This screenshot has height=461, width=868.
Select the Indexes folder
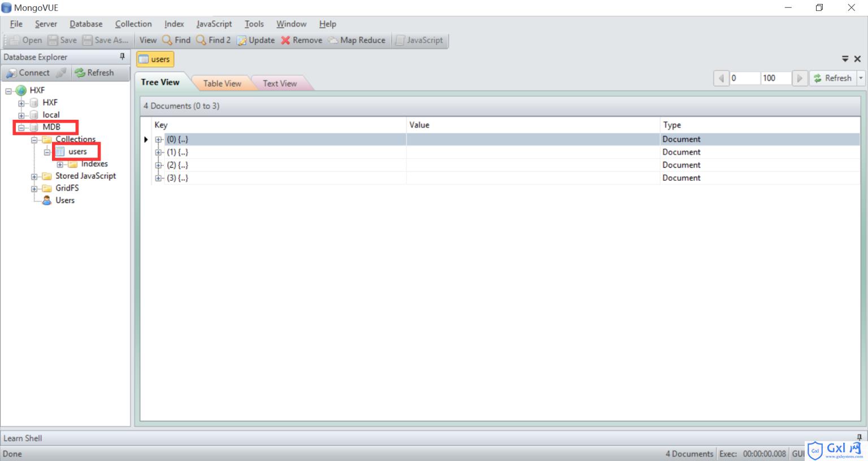(x=88, y=164)
